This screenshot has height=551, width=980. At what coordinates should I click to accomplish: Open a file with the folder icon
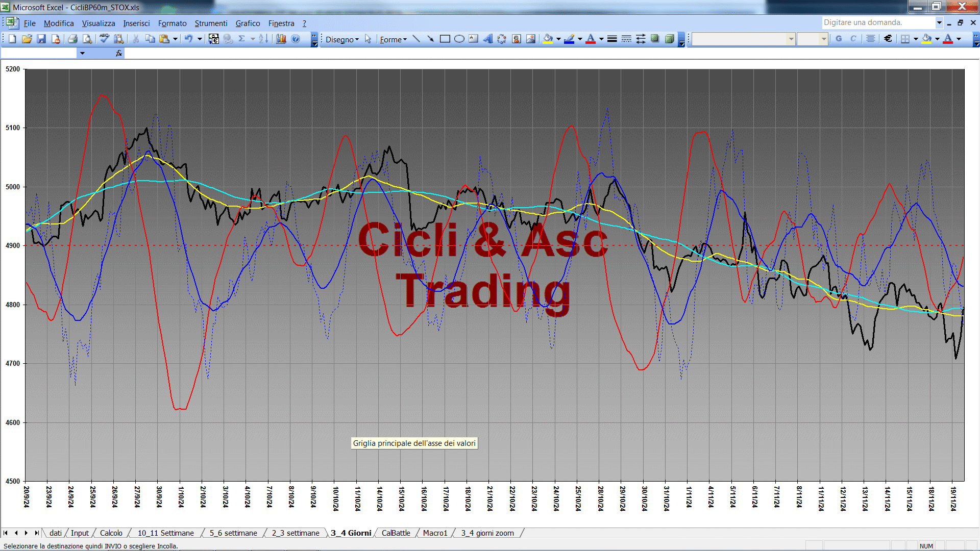tap(27, 39)
